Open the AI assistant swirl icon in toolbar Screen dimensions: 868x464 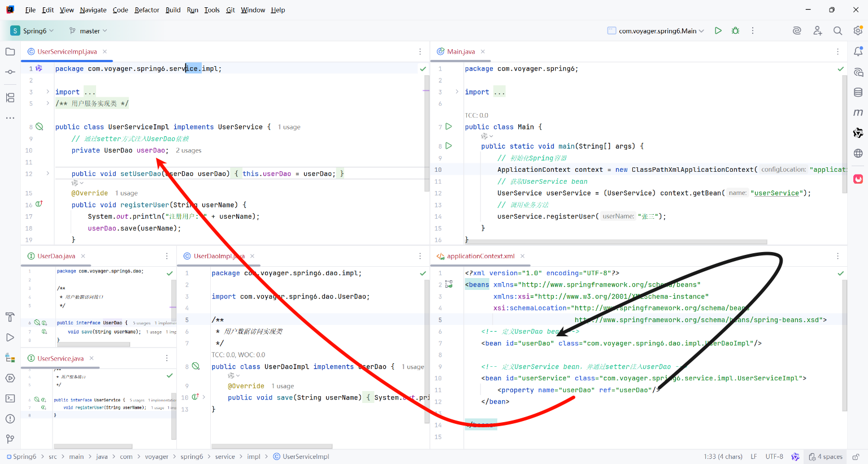[x=797, y=31]
